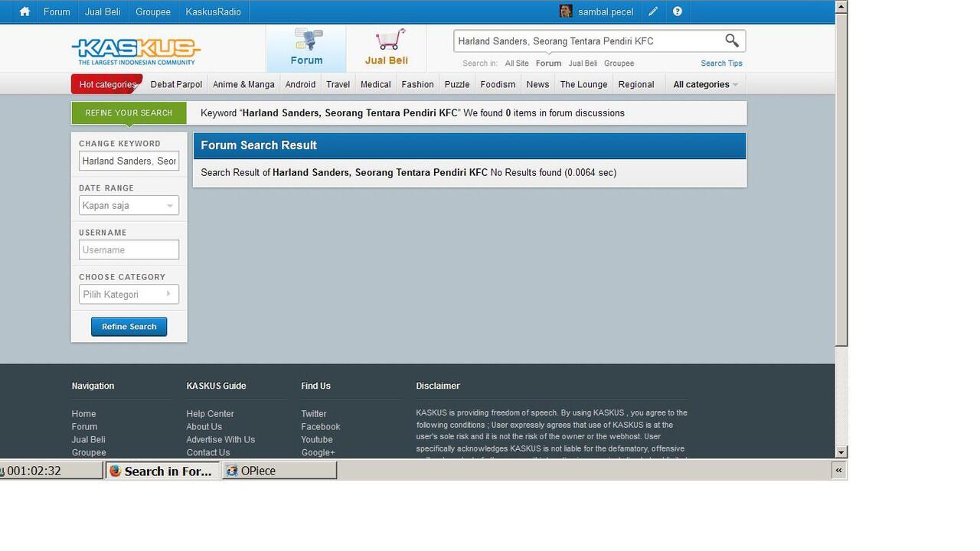Image resolution: width=980 pixels, height=551 pixels.
Task: Open Forum in the top bar
Action: 57,11
